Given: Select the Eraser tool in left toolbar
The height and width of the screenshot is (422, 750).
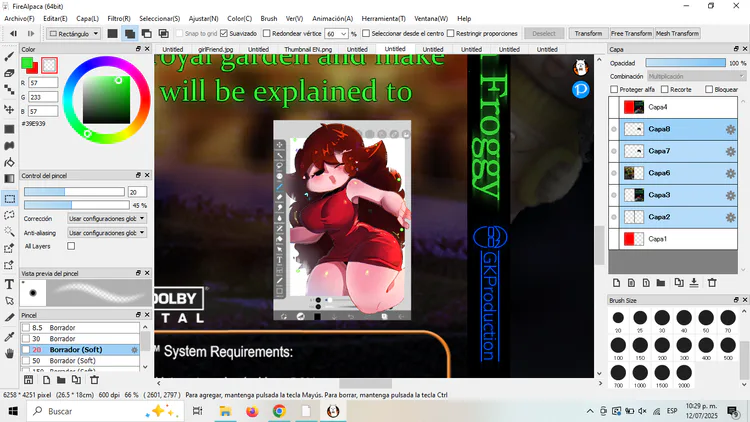Looking at the screenshot, I should (x=9, y=73).
